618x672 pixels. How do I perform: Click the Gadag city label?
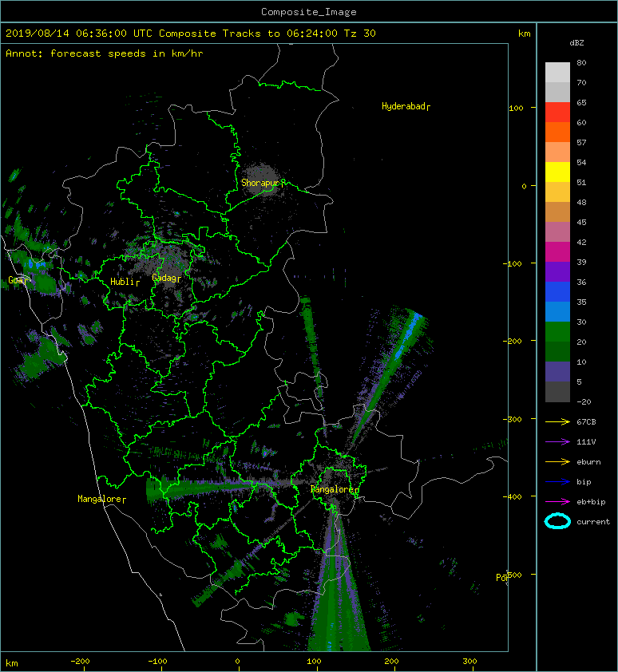pos(166,279)
